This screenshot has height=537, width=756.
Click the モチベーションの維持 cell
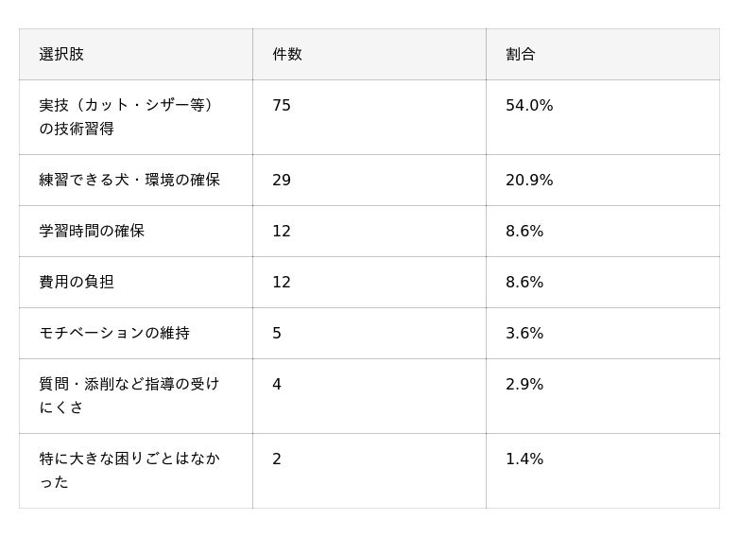[x=136, y=334]
